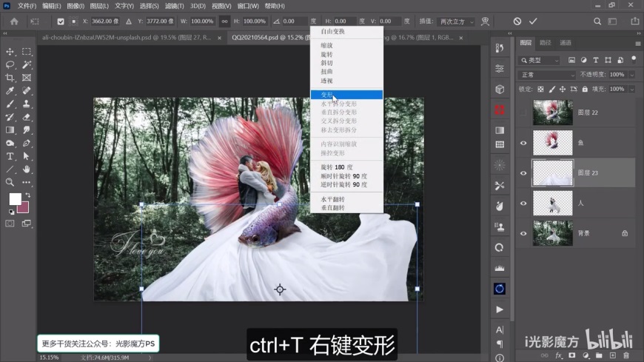Choose 变形 in transform context menu
This screenshot has height=362, width=644.
346,95
